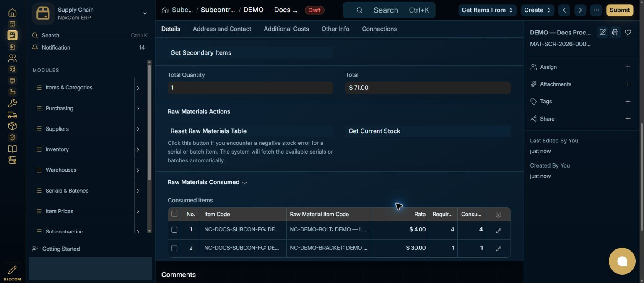Open the three-dots more menu
The width and height of the screenshot is (644, 283).
click(596, 10)
